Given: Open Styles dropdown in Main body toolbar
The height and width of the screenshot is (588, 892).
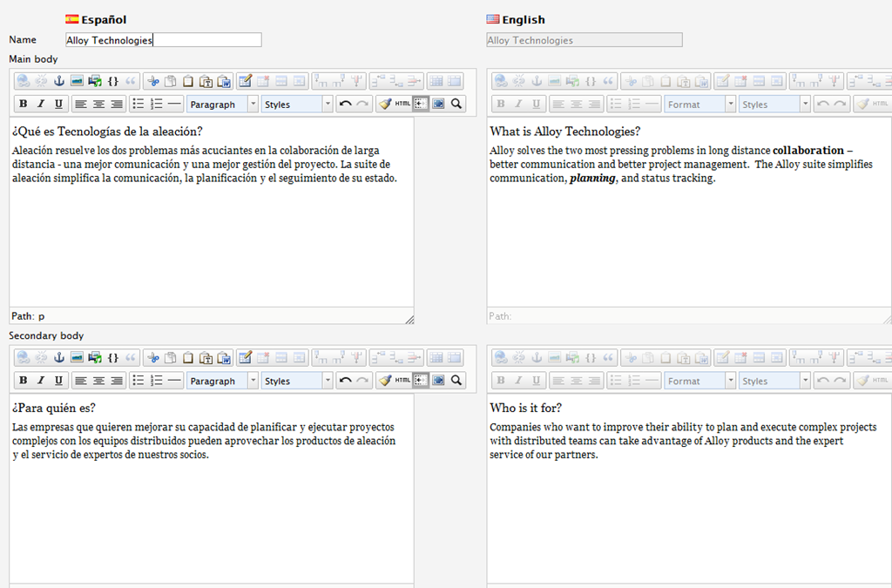Looking at the screenshot, I should tap(297, 104).
